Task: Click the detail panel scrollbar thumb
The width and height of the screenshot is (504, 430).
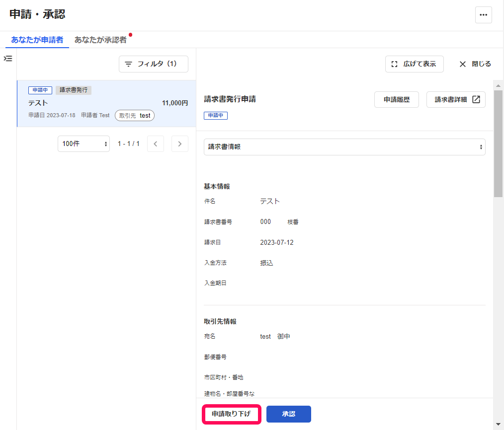Action: pos(498,143)
